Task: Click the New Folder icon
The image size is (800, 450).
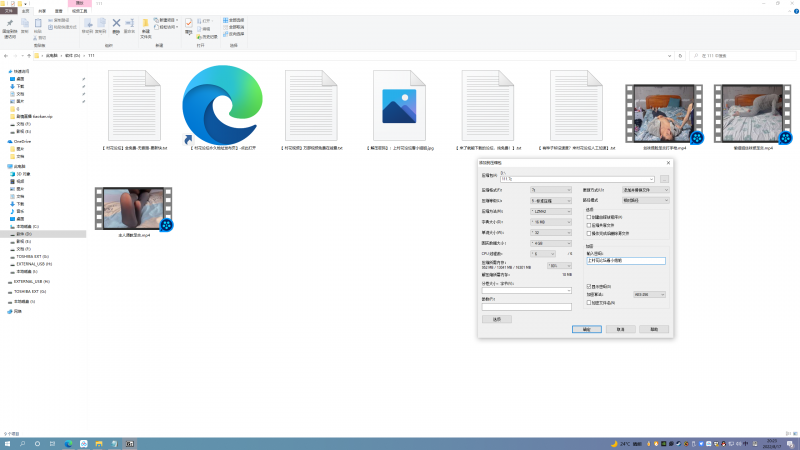Action: [146, 24]
